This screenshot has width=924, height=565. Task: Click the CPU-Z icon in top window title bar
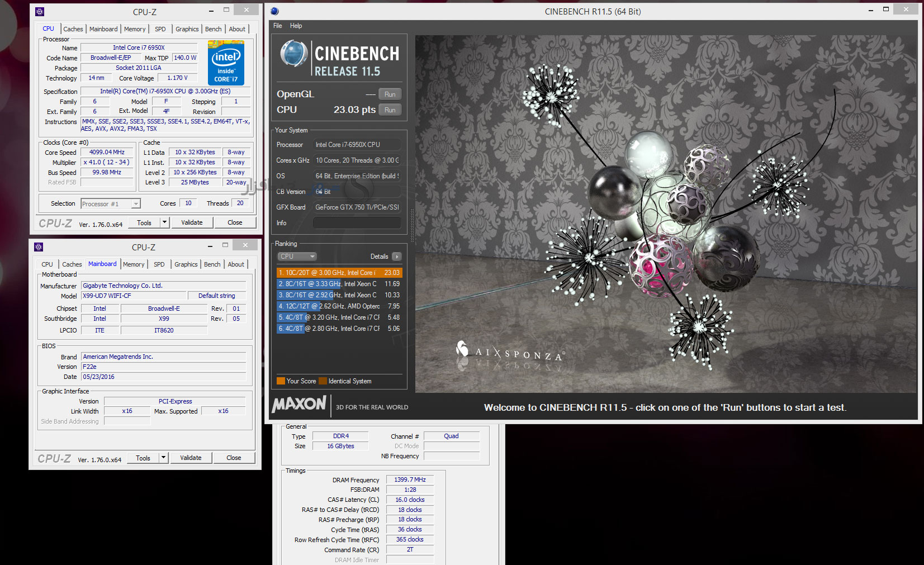(x=39, y=12)
